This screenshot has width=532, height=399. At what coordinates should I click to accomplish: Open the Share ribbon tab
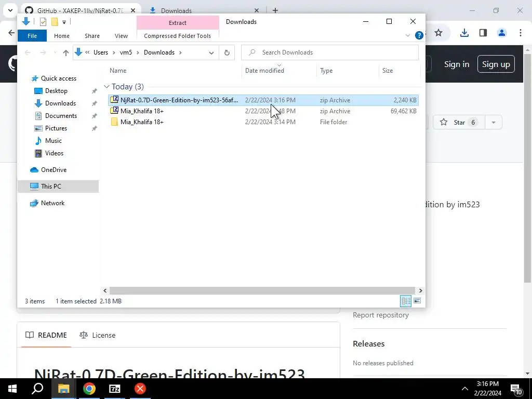click(x=92, y=36)
